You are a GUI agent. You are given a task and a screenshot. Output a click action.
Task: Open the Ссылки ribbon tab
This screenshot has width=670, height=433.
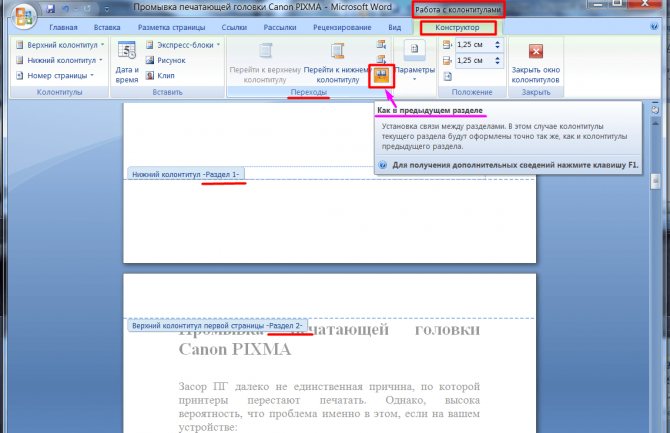pyautogui.click(x=234, y=27)
